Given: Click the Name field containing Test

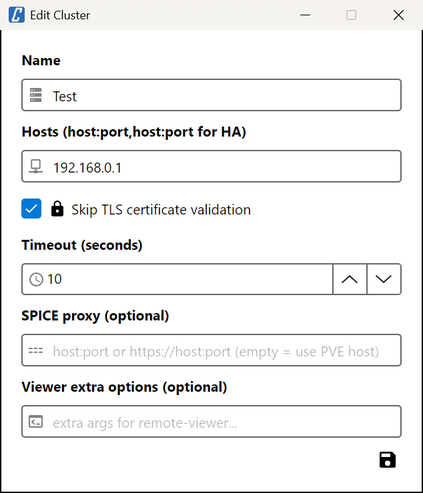Looking at the screenshot, I should 211,95.
